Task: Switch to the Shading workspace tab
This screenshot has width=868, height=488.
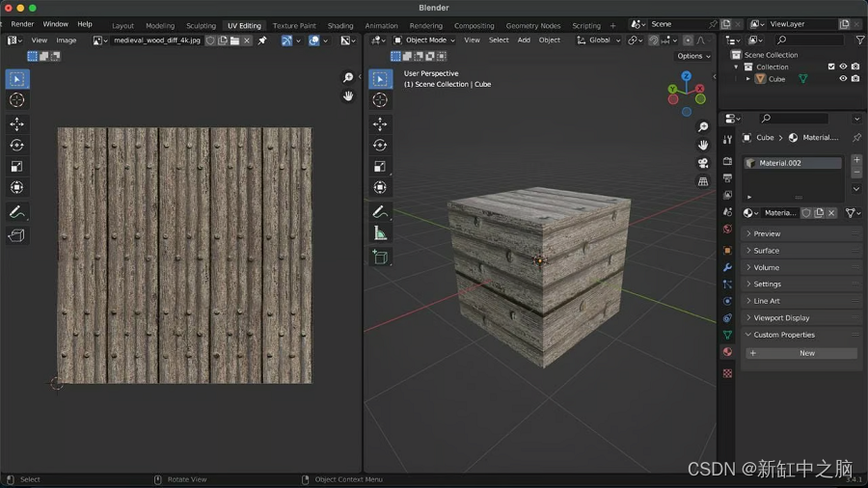Action: tap(339, 25)
